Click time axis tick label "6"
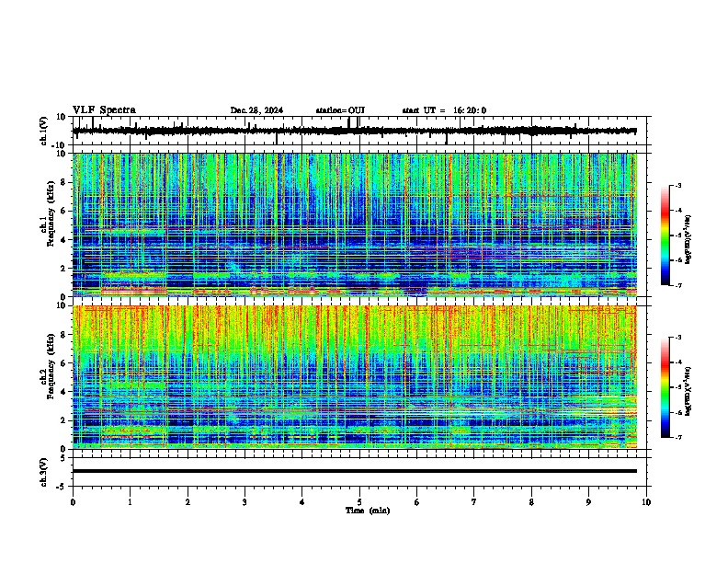The width and height of the screenshot is (728, 563). point(417,502)
